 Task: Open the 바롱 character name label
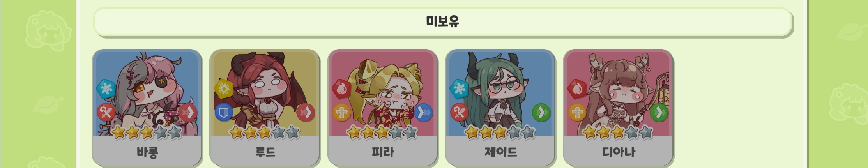click(147, 152)
